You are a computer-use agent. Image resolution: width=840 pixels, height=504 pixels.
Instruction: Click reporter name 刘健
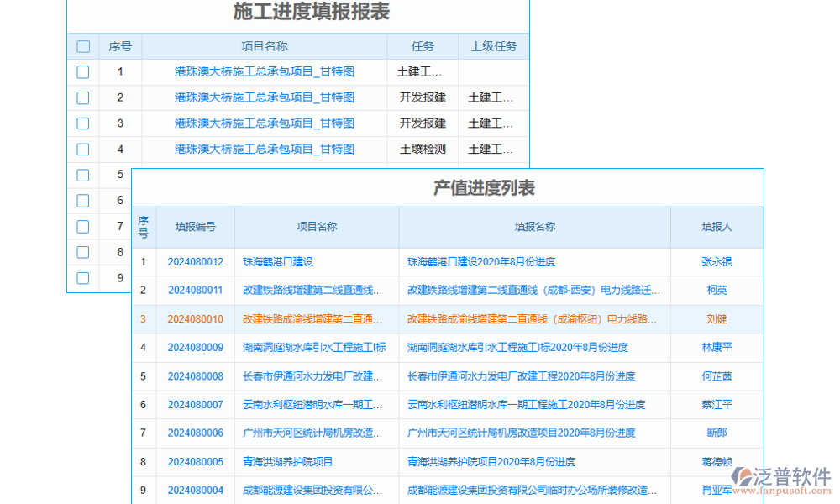(x=717, y=319)
